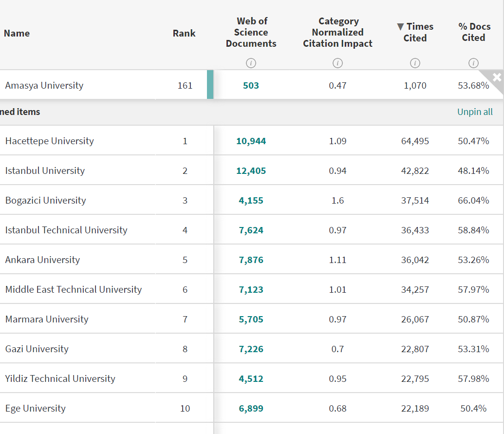Click info icon under Web of Science Documents
The height and width of the screenshot is (434, 504).
[251, 63]
